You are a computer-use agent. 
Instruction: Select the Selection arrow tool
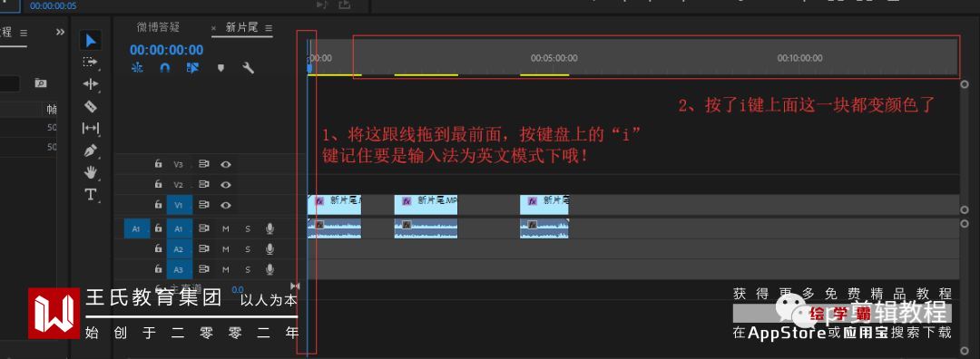click(x=91, y=41)
